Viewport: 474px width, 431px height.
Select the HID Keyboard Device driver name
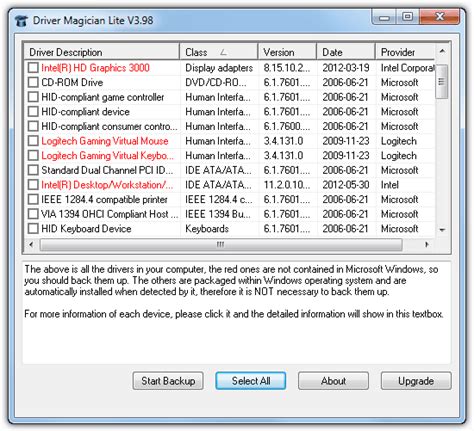pos(86,229)
